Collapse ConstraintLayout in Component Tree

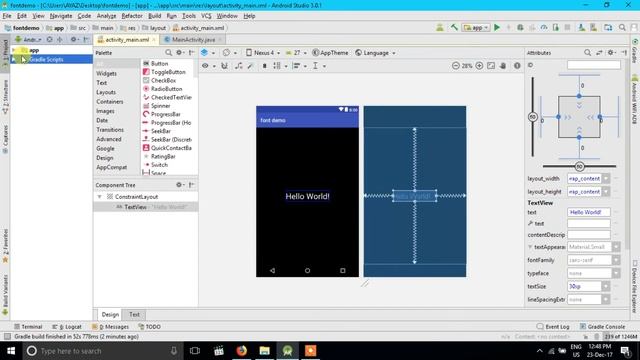pyautogui.click(x=99, y=197)
